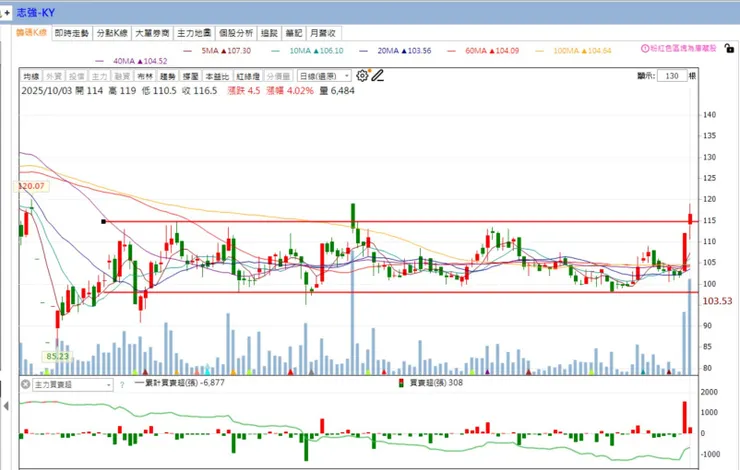Viewport: 740px width, 470px height.
Task: Open the 主力地圖 tab
Action: coord(194,33)
